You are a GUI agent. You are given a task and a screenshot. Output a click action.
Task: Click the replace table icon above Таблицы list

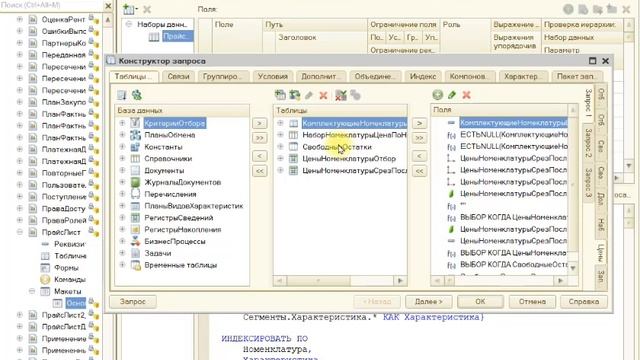coord(294,95)
